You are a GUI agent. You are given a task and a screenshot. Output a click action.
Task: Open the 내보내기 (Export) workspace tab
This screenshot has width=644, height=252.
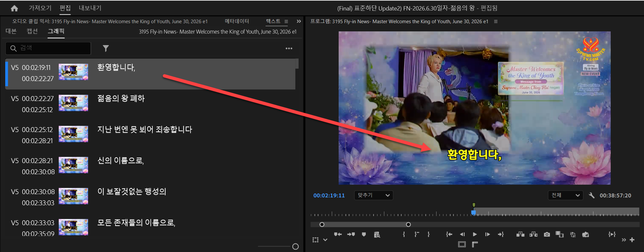[x=90, y=8]
